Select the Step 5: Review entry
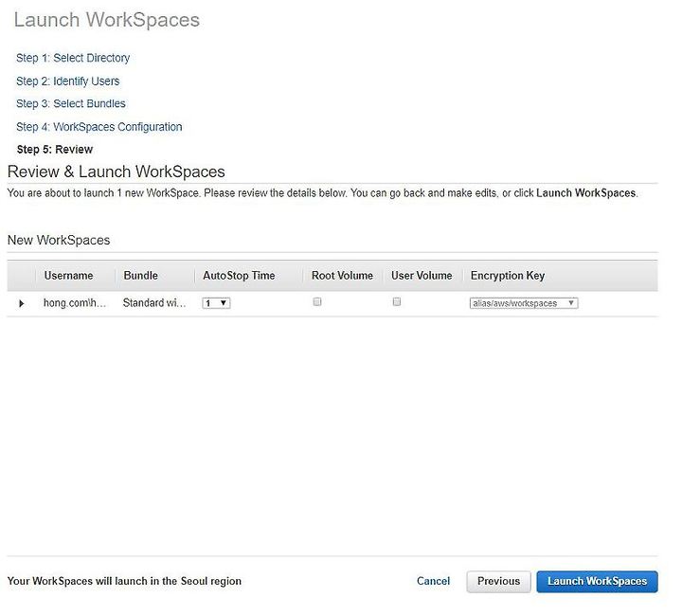This screenshot has width=682, height=616. coord(55,150)
